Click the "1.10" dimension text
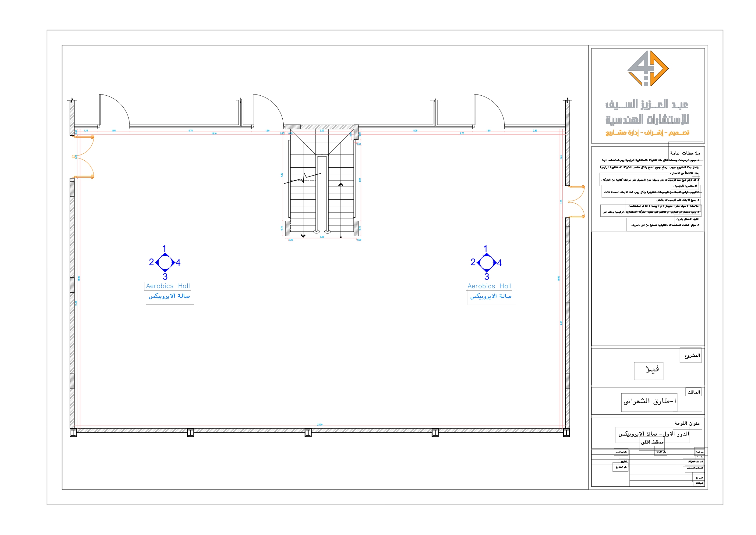Image resolution: width=756 pixels, height=535 pixels. (86, 131)
